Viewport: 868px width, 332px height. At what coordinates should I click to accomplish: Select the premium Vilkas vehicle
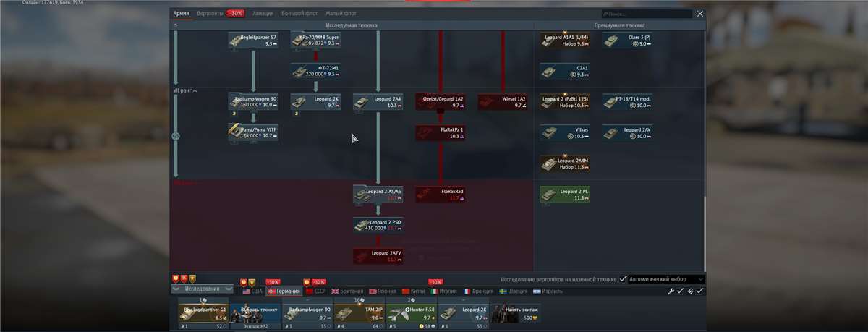point(566,132)
